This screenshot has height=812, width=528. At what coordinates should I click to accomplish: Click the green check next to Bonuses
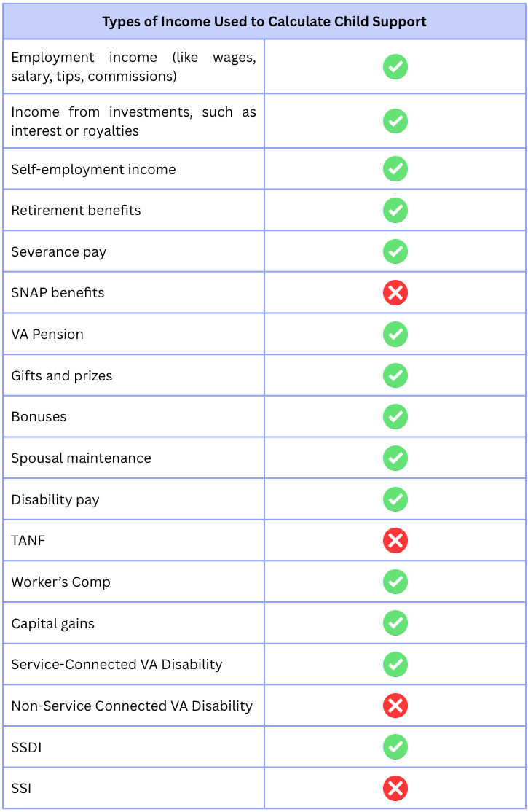click(x=395, y=417)
